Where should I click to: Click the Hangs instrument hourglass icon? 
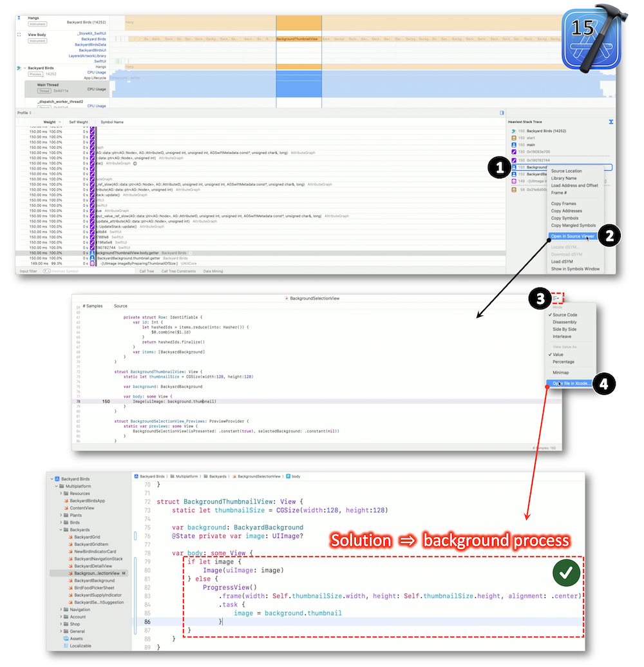click(x=18, y=18)
